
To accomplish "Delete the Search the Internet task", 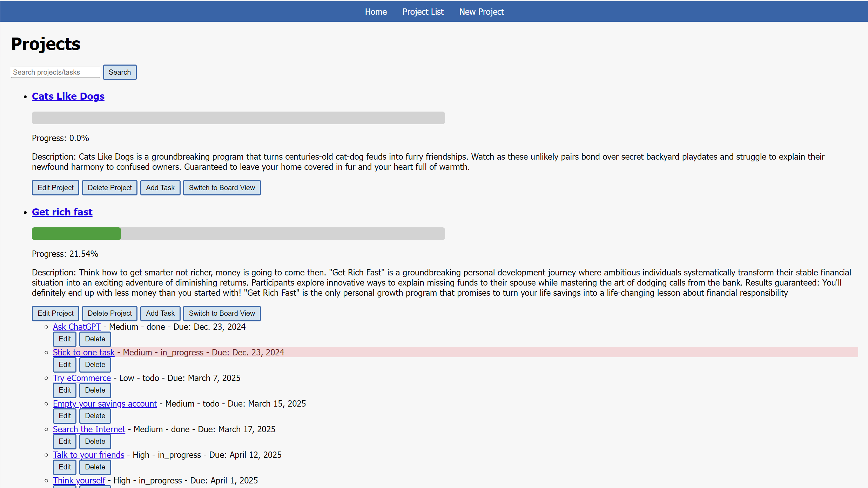I will (95, 441).
